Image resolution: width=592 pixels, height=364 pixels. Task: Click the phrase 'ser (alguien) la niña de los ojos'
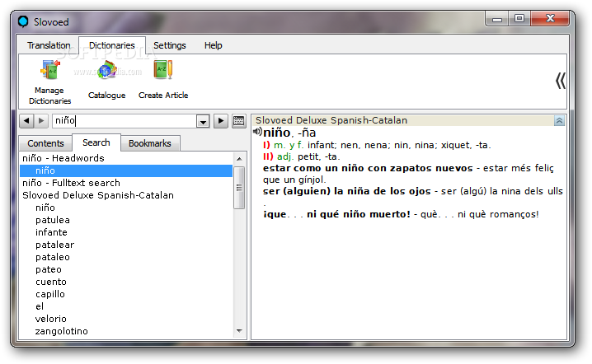pyautogui.click(x=346, y=191)
